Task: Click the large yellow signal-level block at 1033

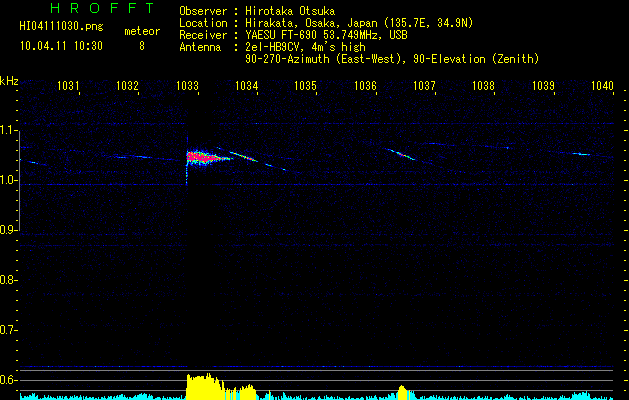Action: pos(205,386)
